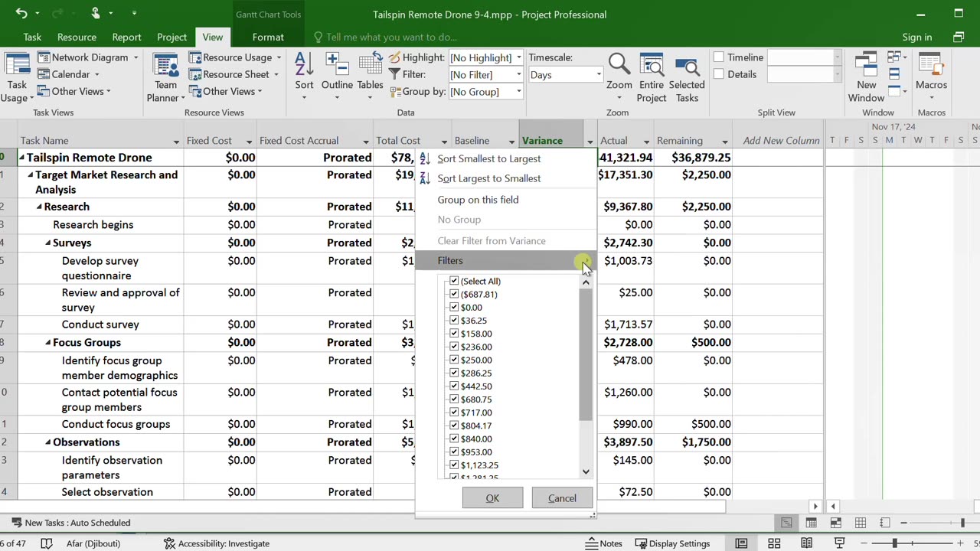Show the Resource Usage view
The image size is (980, 551).
click(235, 57)
